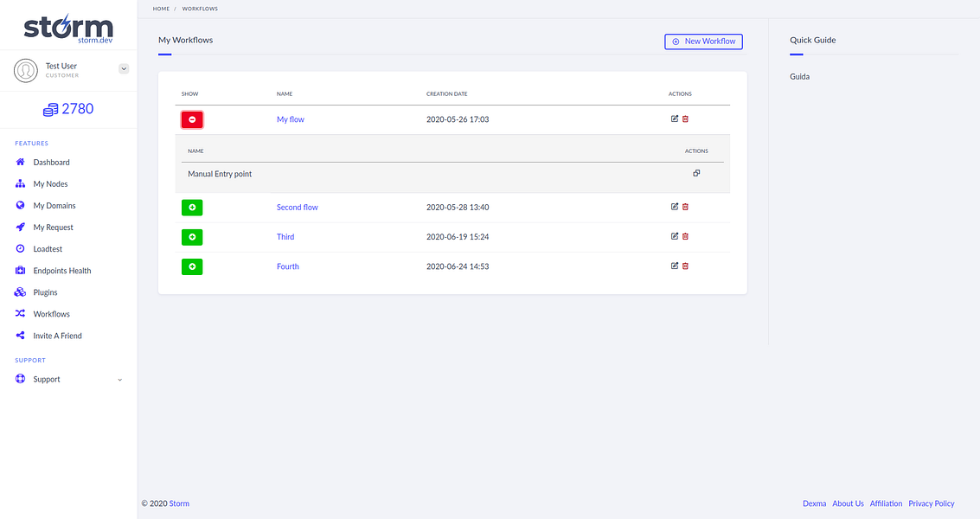Open the Guida quick guide entry
Viewport: 980px width, 519px height.
tap(800, 76)
